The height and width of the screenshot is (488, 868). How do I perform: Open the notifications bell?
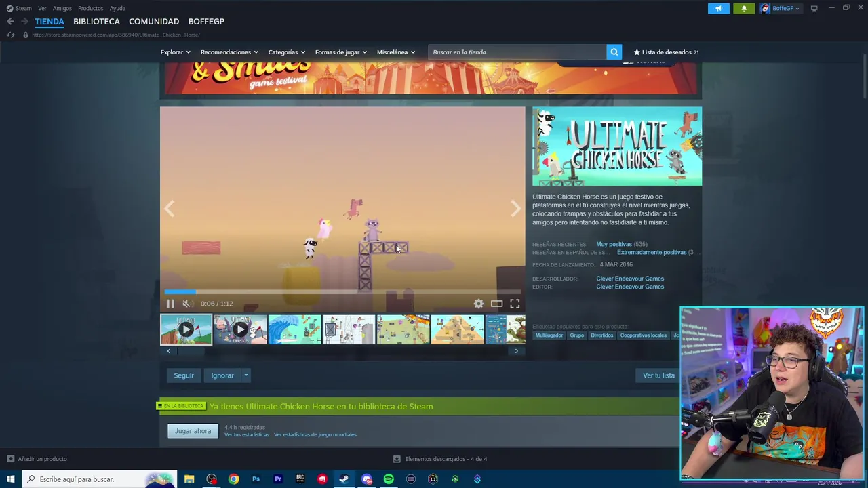point(744,8)
